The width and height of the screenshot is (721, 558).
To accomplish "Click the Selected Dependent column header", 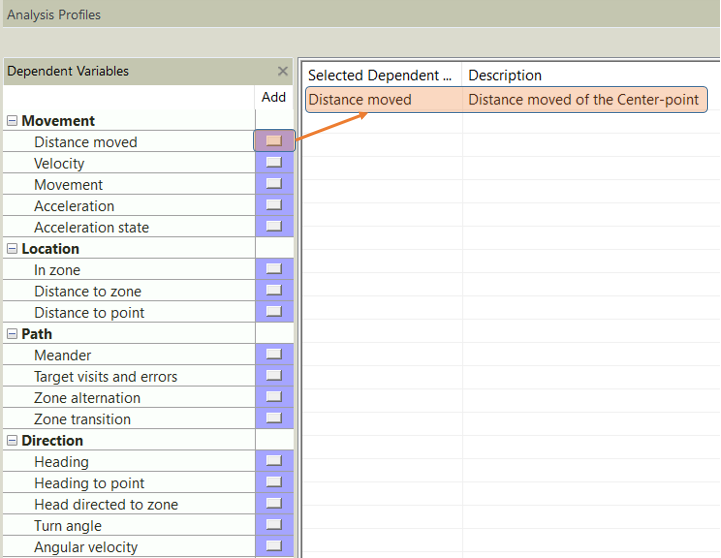I will (x=380, y=75).
